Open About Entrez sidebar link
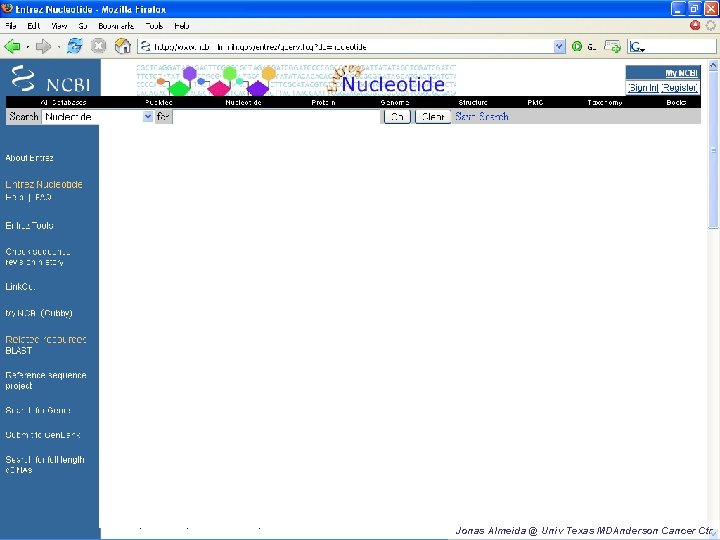This screenshot has width=720, height=540. coord(29,158)
